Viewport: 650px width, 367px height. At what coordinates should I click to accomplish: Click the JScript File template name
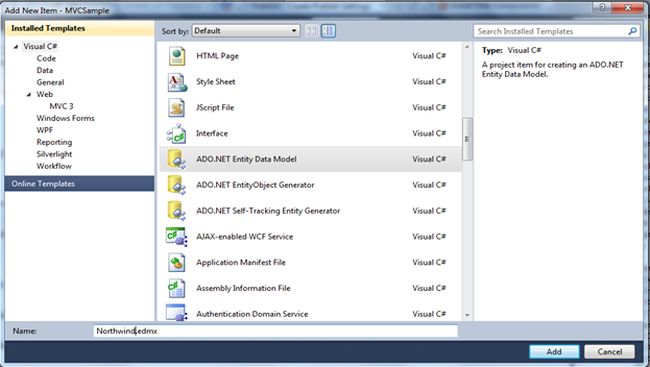pyautogui.click(x=215, y=108)
